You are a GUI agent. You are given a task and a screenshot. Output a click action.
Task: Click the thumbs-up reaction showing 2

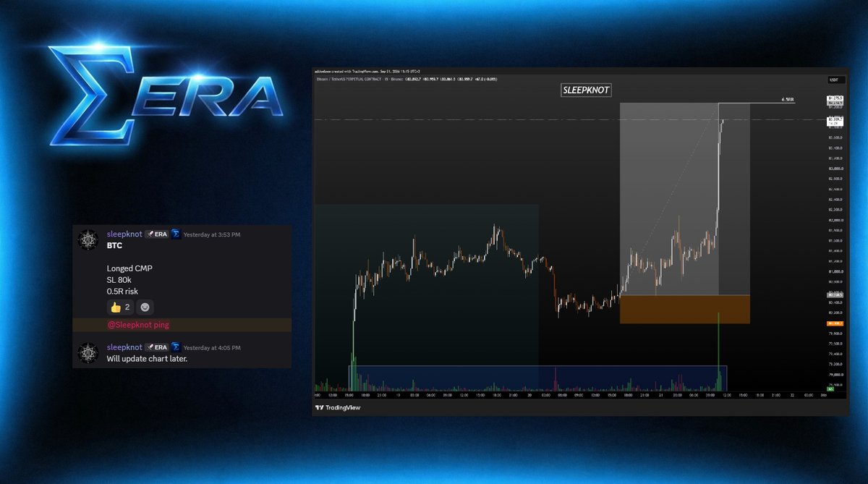pos(119,307)
